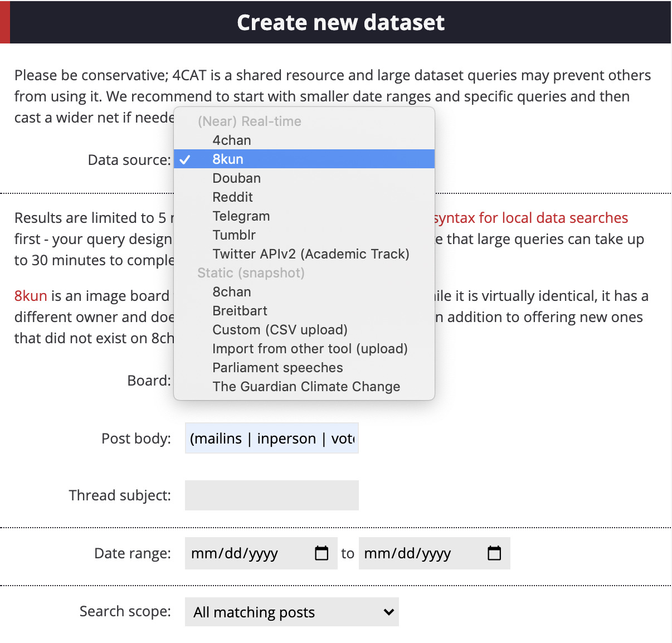This screenshot has width=672, height=643.
Task: Select Telegram data source
Action: (304, 216)
